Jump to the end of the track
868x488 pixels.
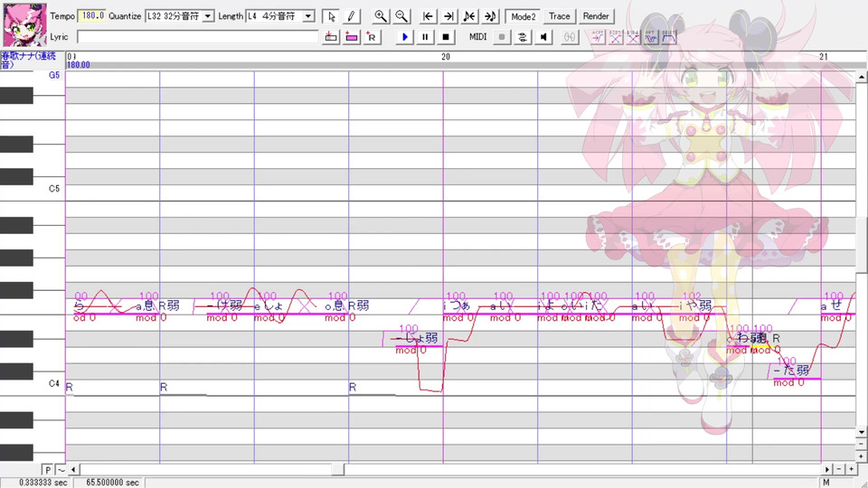tap(448, 16)
